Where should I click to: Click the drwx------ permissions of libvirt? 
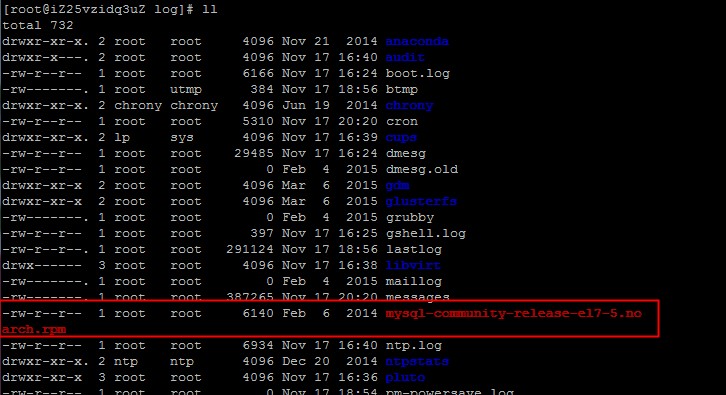42,265
